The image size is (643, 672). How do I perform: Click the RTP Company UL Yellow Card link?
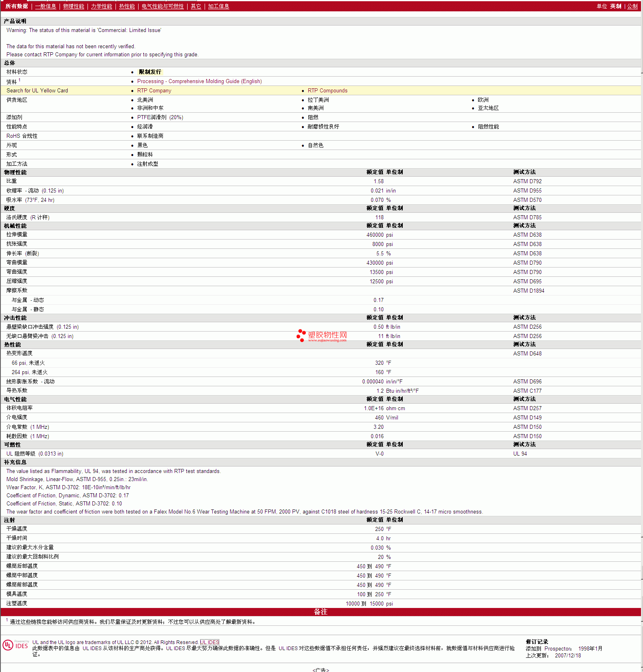point(154,90)
